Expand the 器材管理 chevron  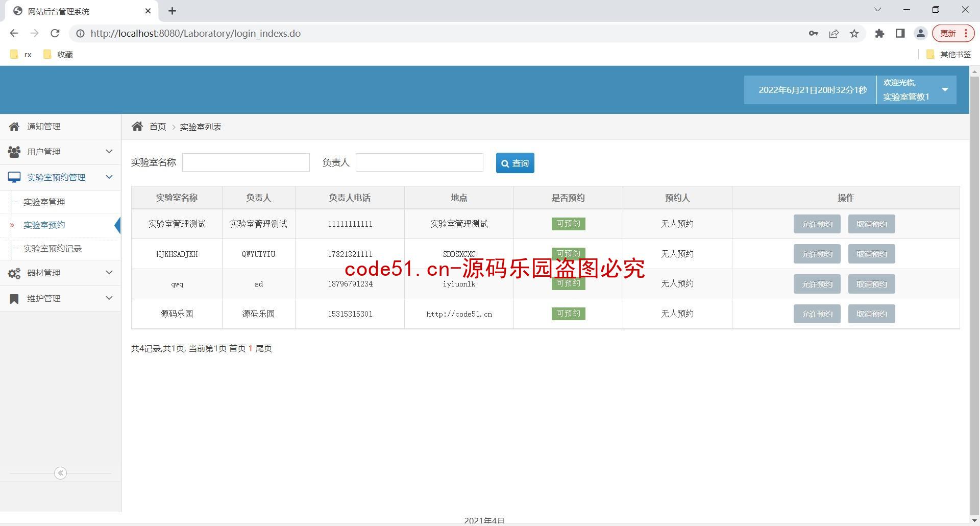point(109,272)
